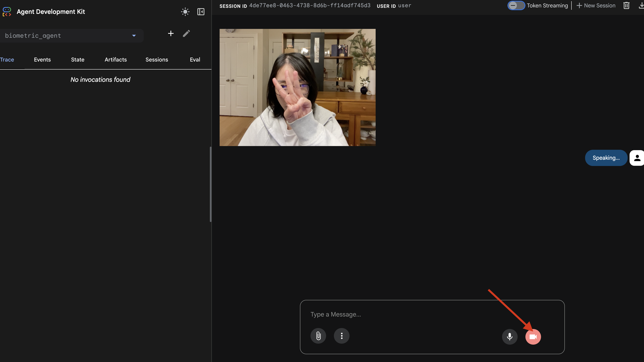
Task: Add new agent with plus icon
Action: coord(171,33)
